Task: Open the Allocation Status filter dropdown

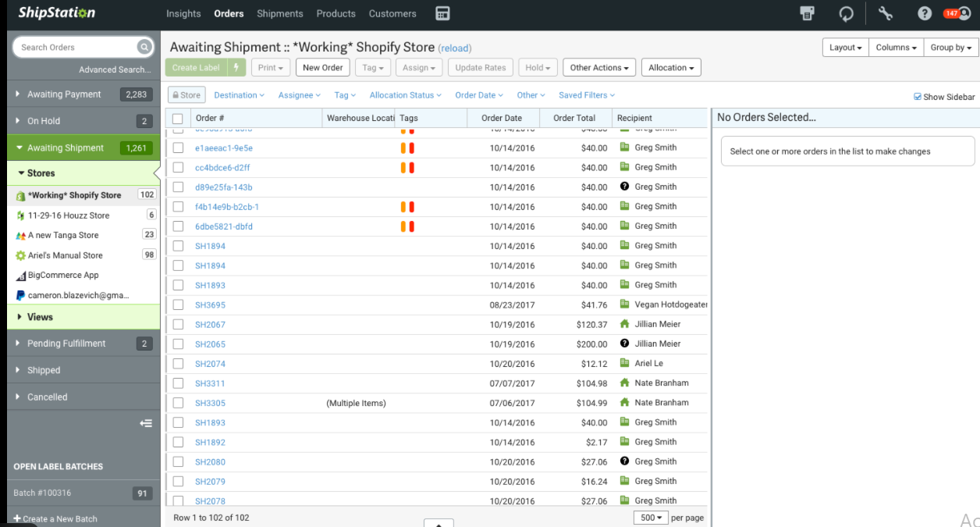Action: point(406,95)
